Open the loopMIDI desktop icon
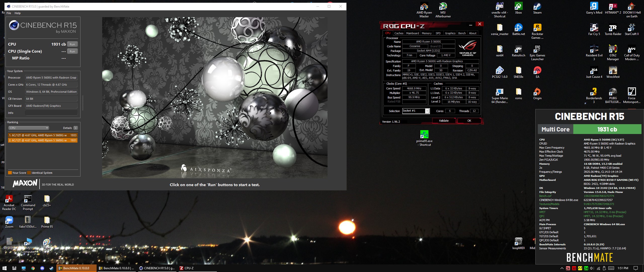Image resolution: width=644 pixels, height=272 pixels. tap(518, 243)
